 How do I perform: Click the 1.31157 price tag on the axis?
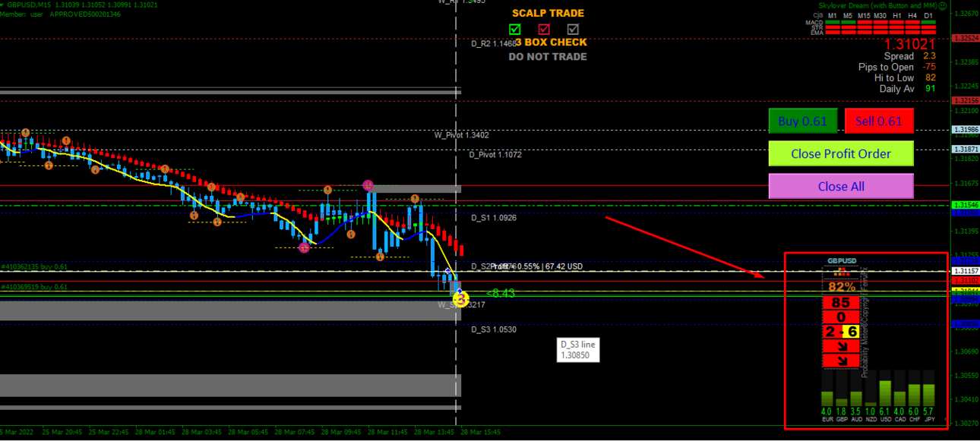coord(965,270)
